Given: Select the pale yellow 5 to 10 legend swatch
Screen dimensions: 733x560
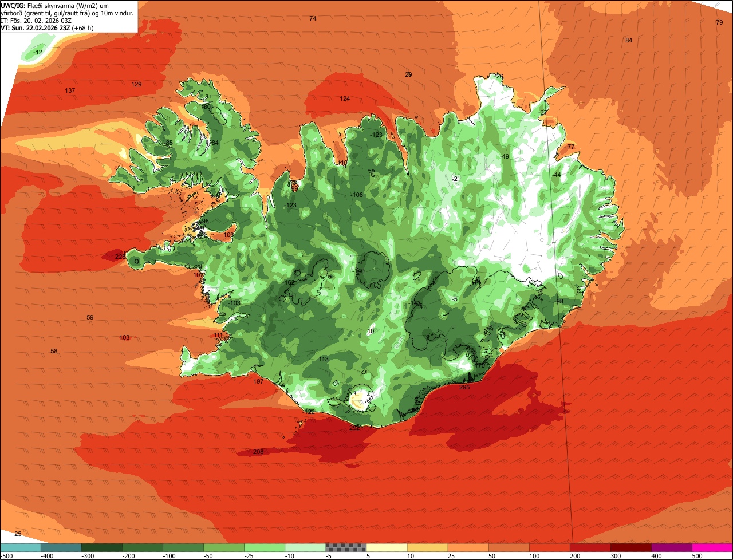Looking at the screenshot, I should [x=386, y=547].
